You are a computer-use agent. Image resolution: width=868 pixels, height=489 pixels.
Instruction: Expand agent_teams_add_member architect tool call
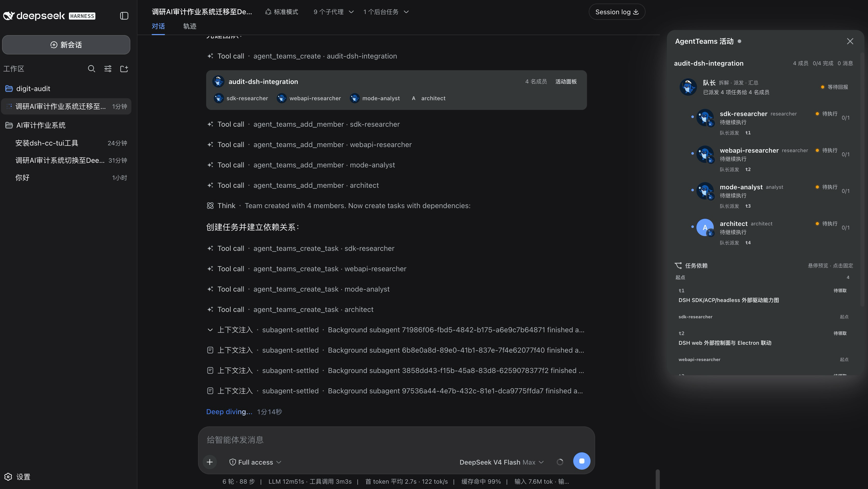[293, 185]
